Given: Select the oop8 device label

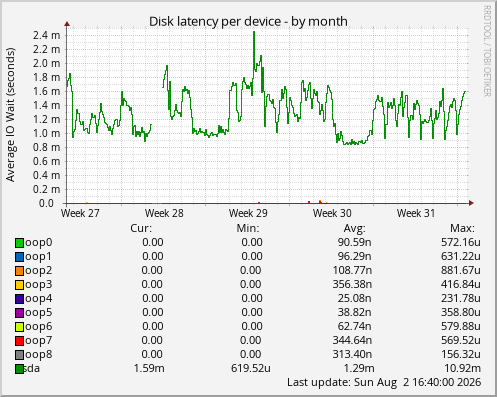Looking at the screenshot, I should 39,355.
